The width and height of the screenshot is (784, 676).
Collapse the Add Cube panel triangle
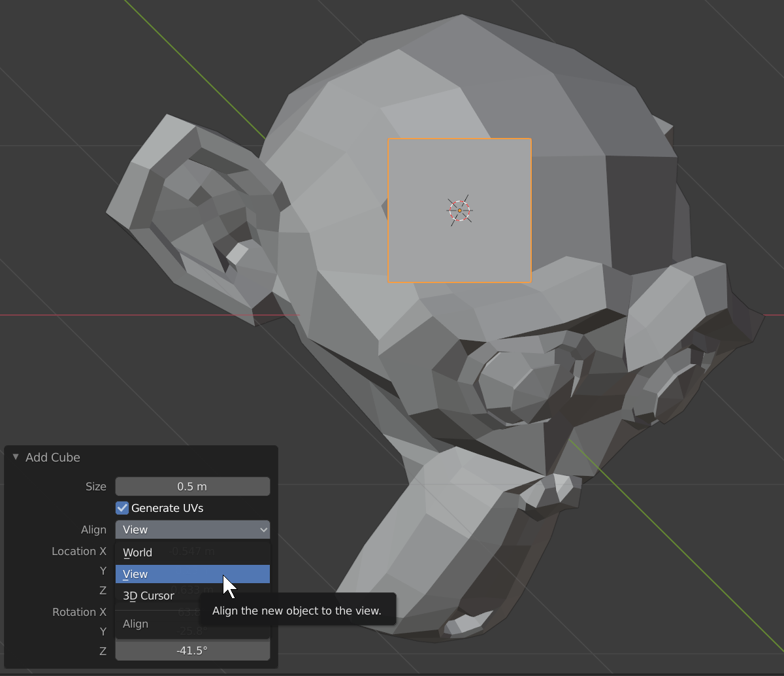(16, 457)
